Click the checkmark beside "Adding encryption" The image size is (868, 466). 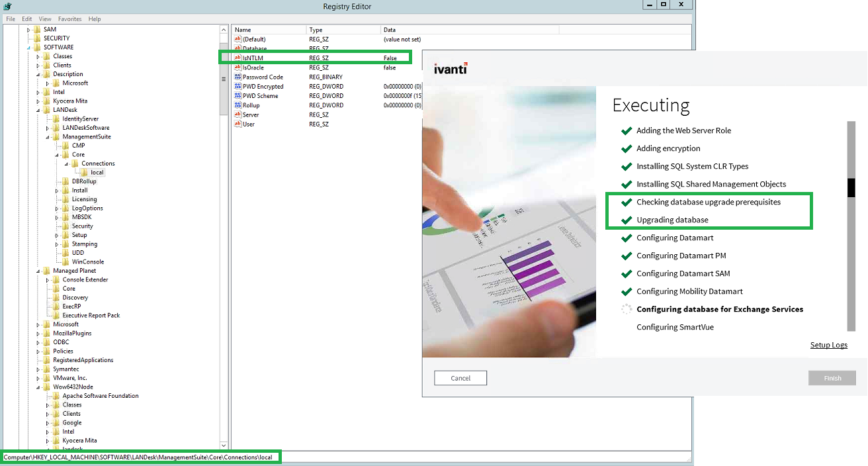pos(627,148)
